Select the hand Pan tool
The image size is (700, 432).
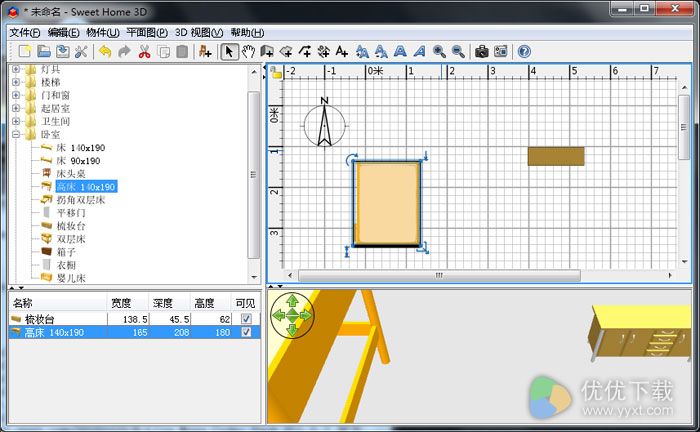click(x=248, y=52)
